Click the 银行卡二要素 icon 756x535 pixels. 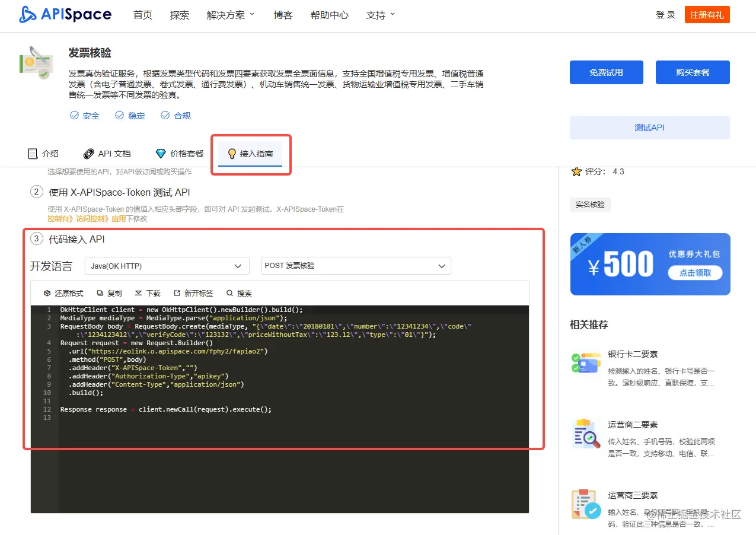[x=586, y=364]
